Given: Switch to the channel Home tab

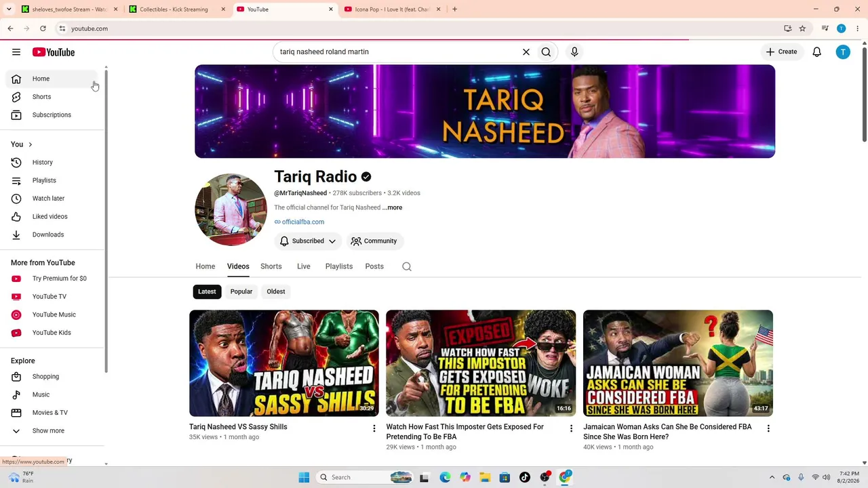Looking at the screenshot, I should click(x=205, y=266).
